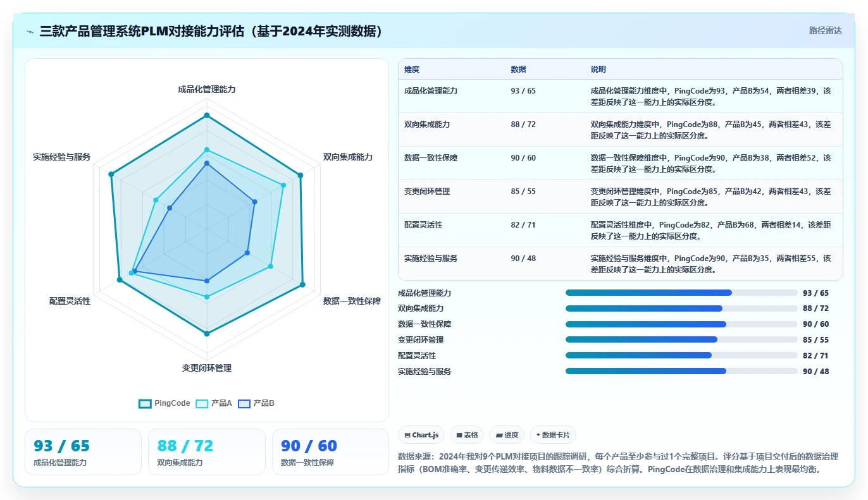The height and width of the screenshot is (500, 868).
Task: Click the 变更闭环管理 radar axis label
Action: click(x=207, y=368)
